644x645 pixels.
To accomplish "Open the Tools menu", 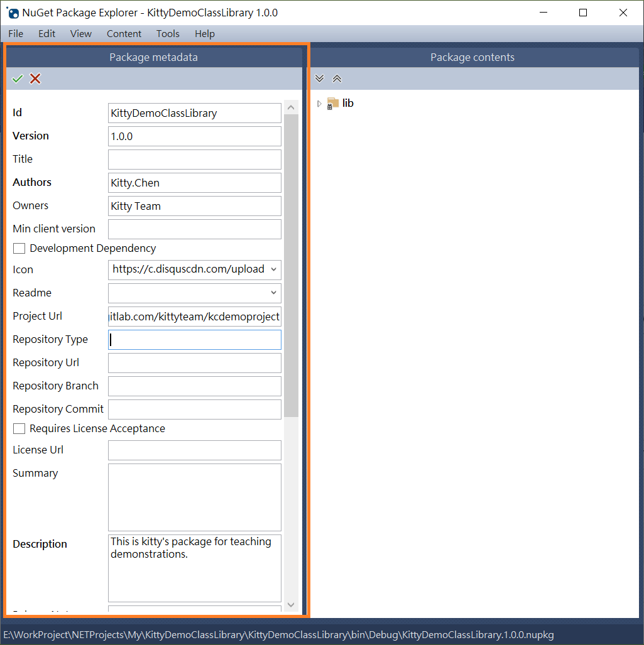I will (x=168, y=34).
